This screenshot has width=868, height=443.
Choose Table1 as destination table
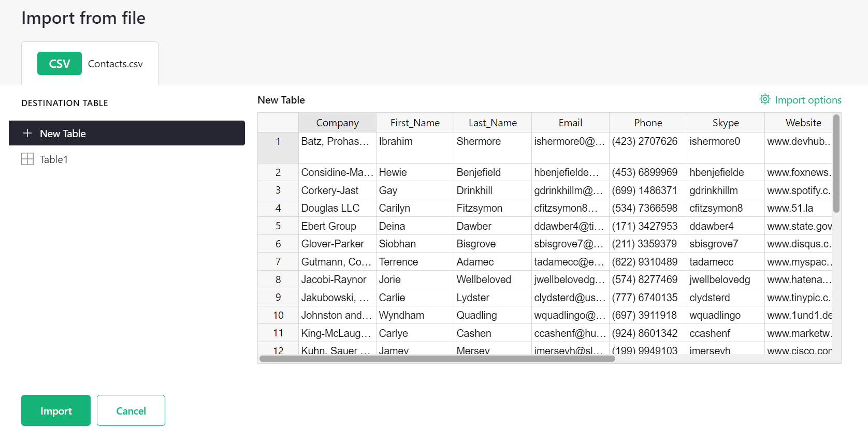coord(54,159)
